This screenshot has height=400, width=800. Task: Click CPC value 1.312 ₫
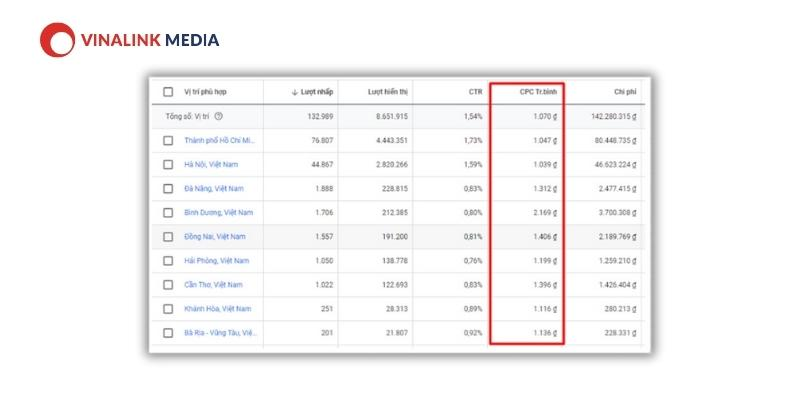coord(545,188)
